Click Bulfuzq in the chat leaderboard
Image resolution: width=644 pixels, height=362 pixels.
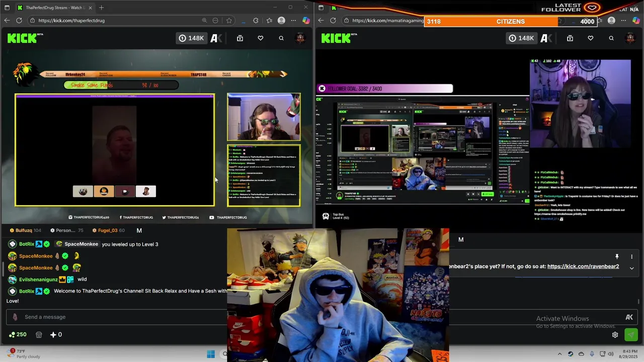point(24,230)
